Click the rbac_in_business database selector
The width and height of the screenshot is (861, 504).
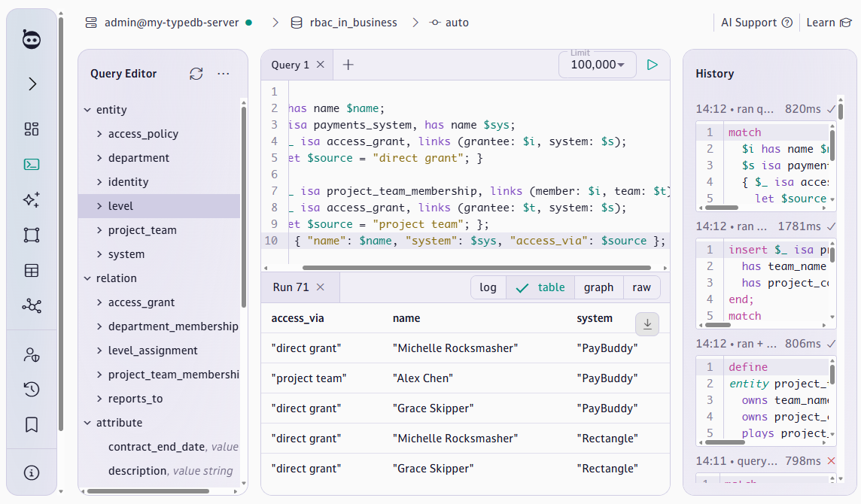pyautogui.click(x=353, y=23)
